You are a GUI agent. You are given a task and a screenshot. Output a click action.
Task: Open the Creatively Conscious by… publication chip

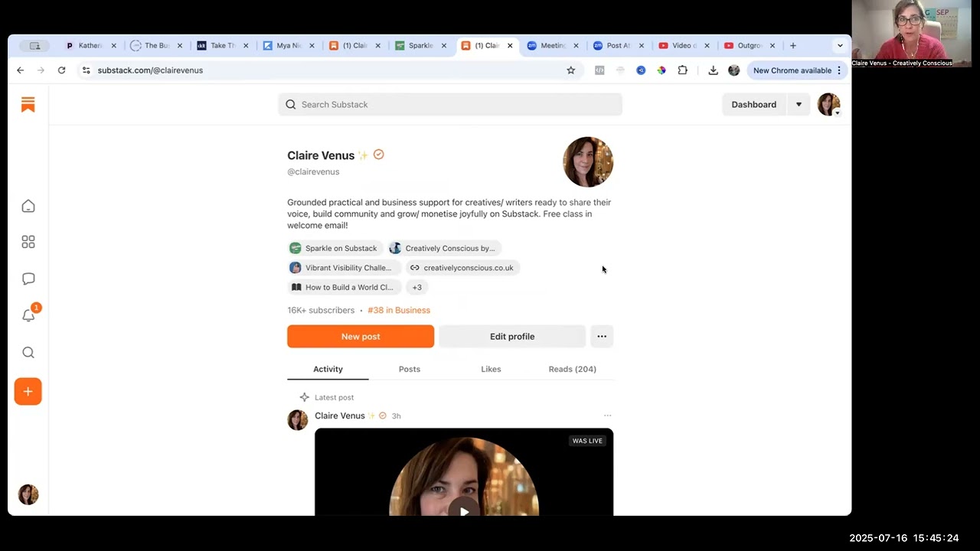(x=444, y=248)
